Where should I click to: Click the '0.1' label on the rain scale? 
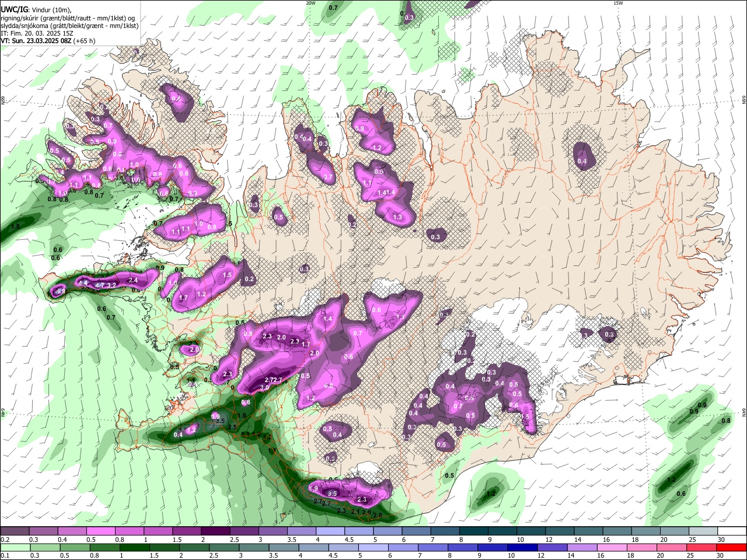tap(5, 555)
